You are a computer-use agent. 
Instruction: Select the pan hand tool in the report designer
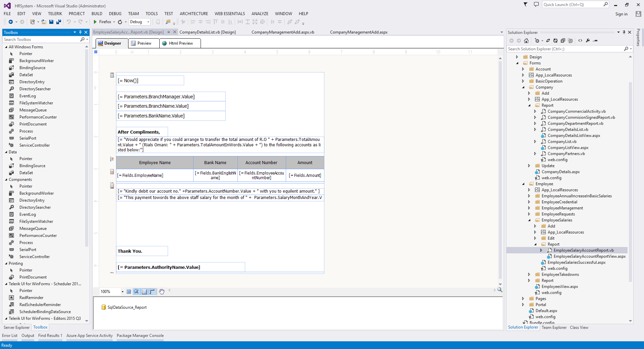[162, 292]
